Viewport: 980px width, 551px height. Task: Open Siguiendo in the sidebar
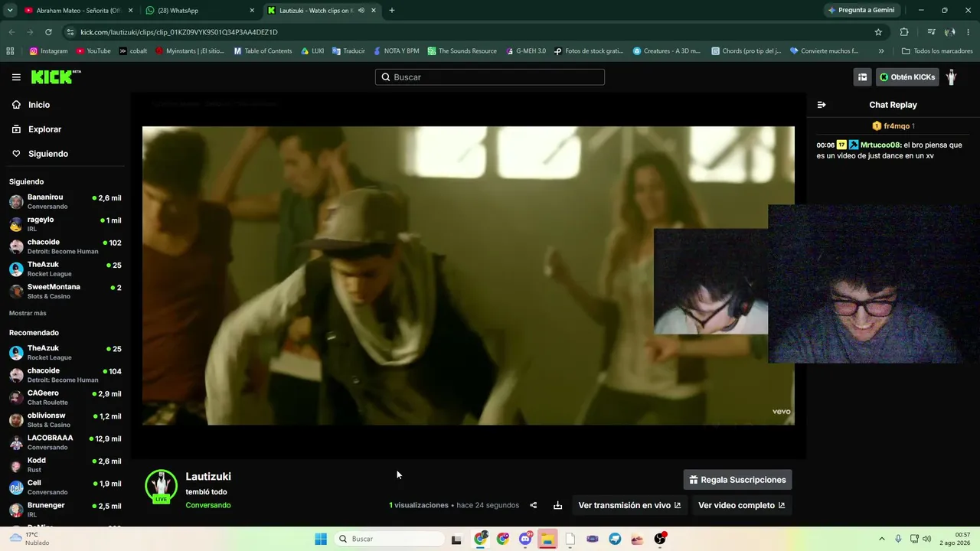pyautogui.click(x=48, y=154)
